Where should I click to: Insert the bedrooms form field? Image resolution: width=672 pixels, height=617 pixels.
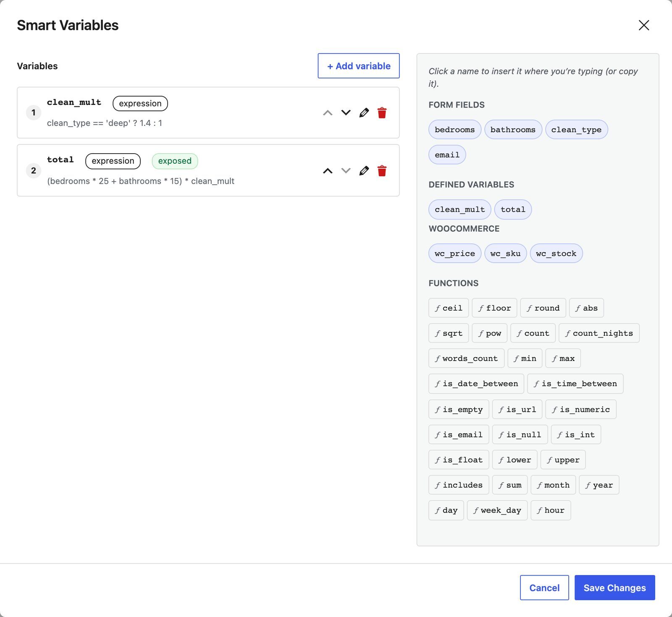point(455,129)
